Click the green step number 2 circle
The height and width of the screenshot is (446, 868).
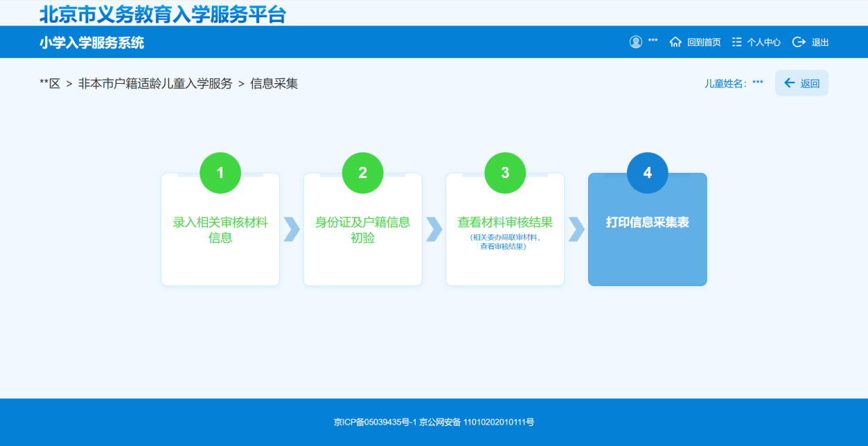(x=363, y=173)
